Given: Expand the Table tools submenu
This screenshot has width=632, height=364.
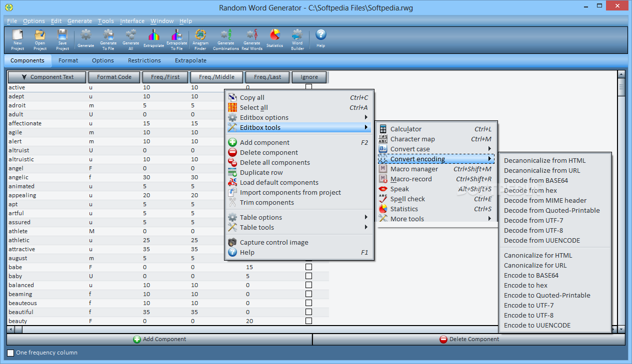Looking at the screenshot, I should (299, 227).
